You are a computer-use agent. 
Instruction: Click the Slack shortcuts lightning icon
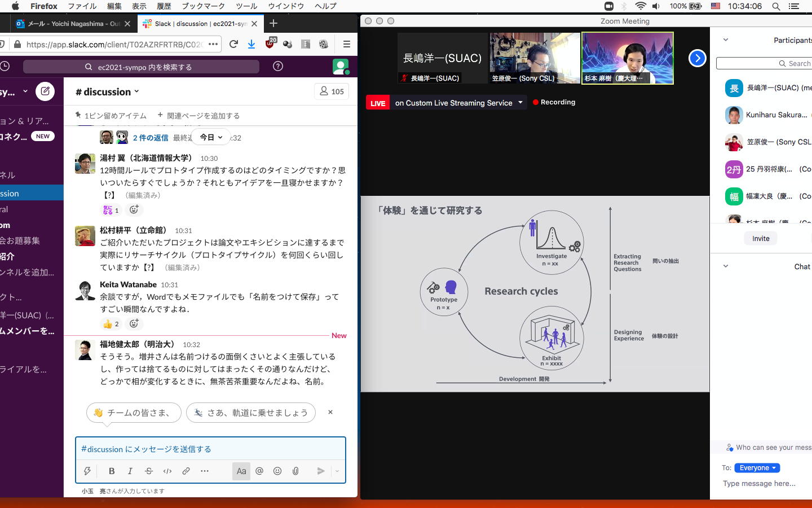(x=87, y=471)
